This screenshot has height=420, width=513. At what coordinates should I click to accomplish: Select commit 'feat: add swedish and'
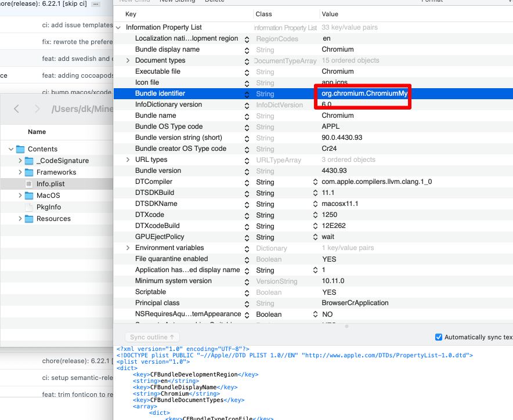pos(78,59)
